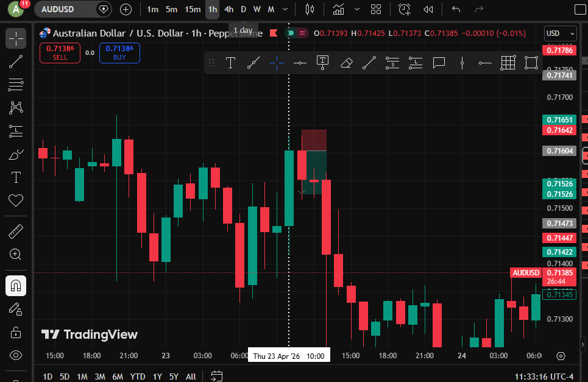Open the USD currency dropdown
Image resolution: width=588 pixels, height=382 pixels.
pos(560,34)
